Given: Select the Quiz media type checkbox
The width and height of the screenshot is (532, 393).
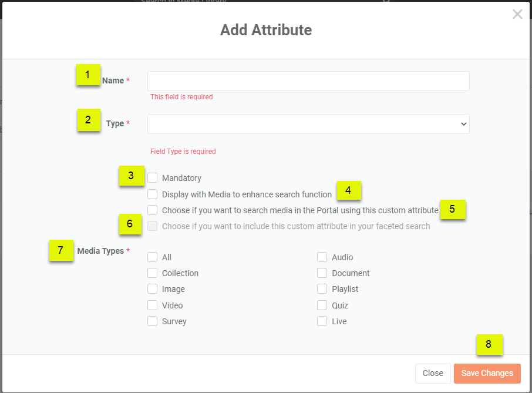Looking at the screenshot, I should [322, 305].
